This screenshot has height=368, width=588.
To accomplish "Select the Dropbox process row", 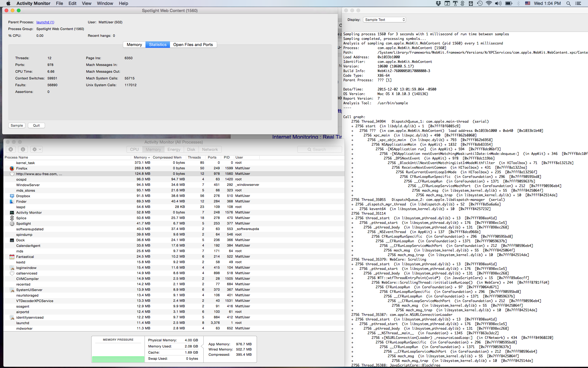I will pos(174,196).
